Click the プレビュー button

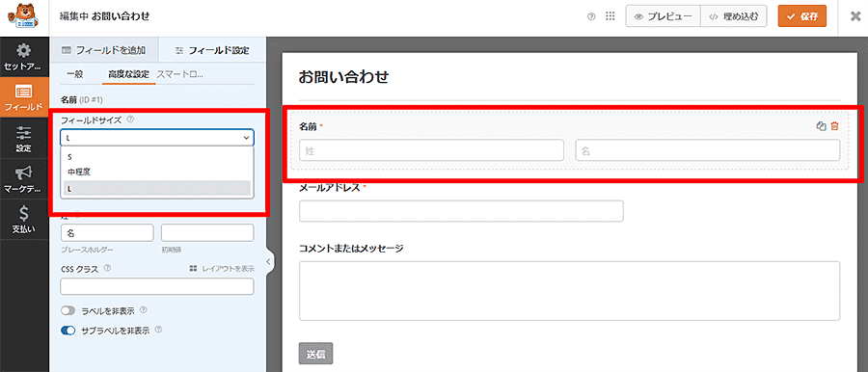tap(664, 16)
